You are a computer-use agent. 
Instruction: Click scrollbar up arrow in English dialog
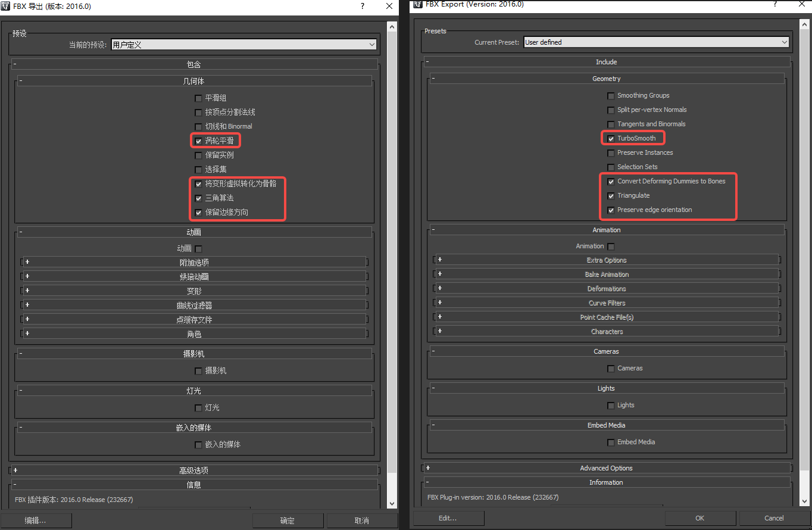coord(804,24)
